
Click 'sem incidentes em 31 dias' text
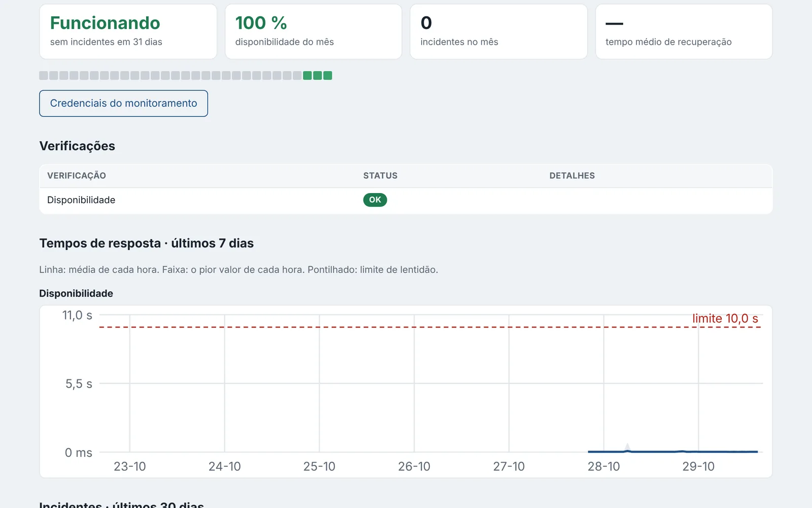[x=106, y=42]
